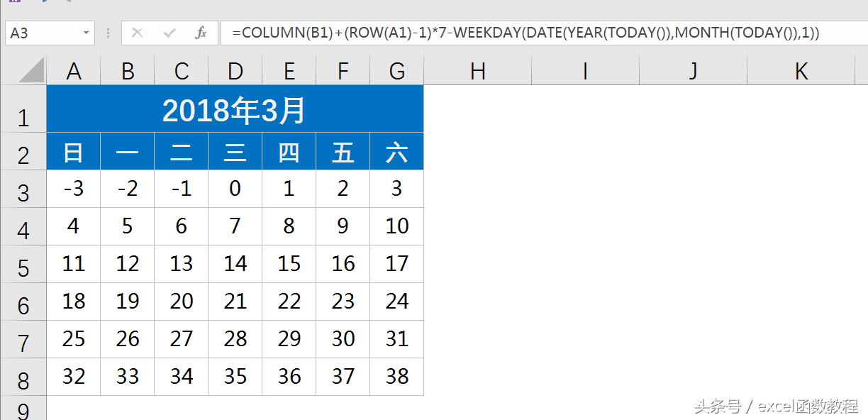Click the 日 weekday header cell
868x420 pixels.
[x=74, y=152]
